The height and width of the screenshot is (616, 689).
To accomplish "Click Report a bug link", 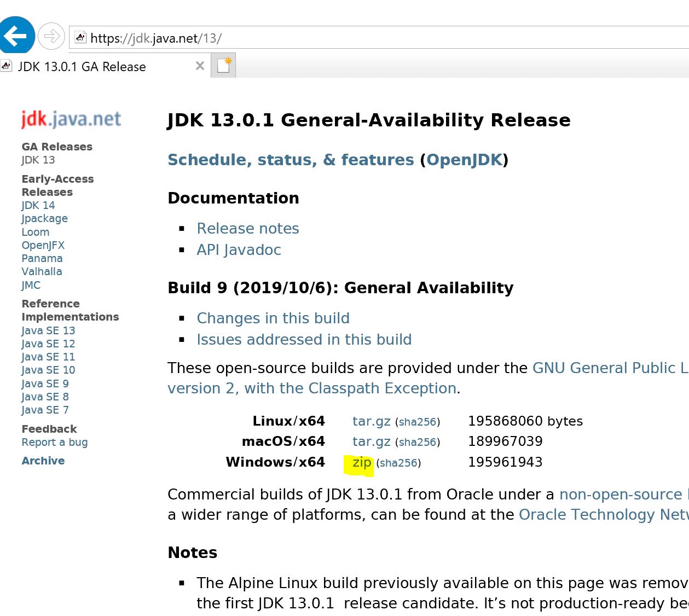I will [55, 442].
